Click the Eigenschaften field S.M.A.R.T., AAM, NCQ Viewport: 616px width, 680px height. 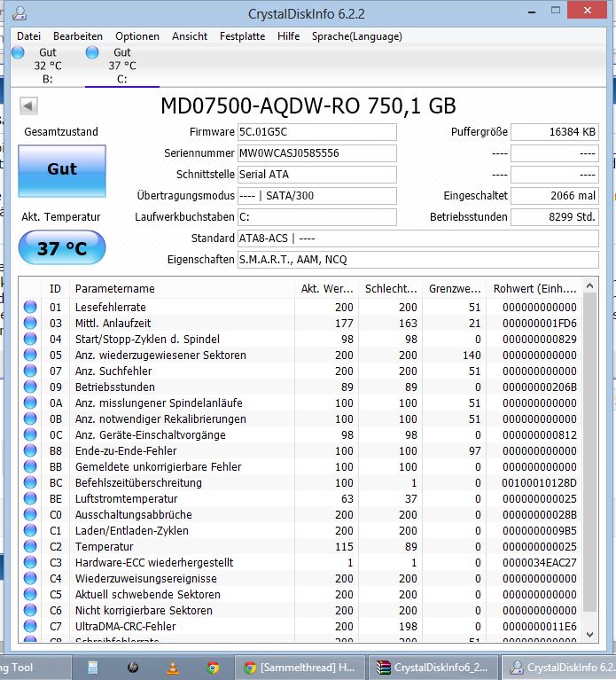tap(417, 260)
